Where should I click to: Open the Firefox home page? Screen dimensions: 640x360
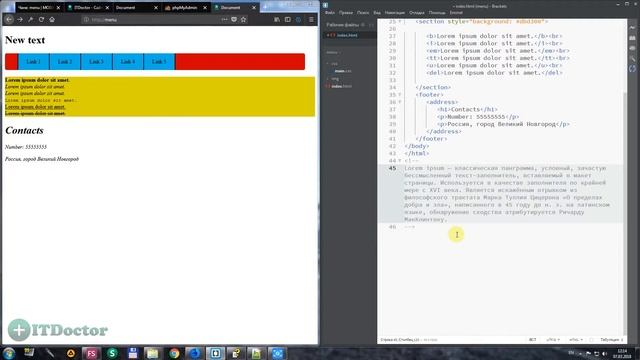click(x=52, y=19)
